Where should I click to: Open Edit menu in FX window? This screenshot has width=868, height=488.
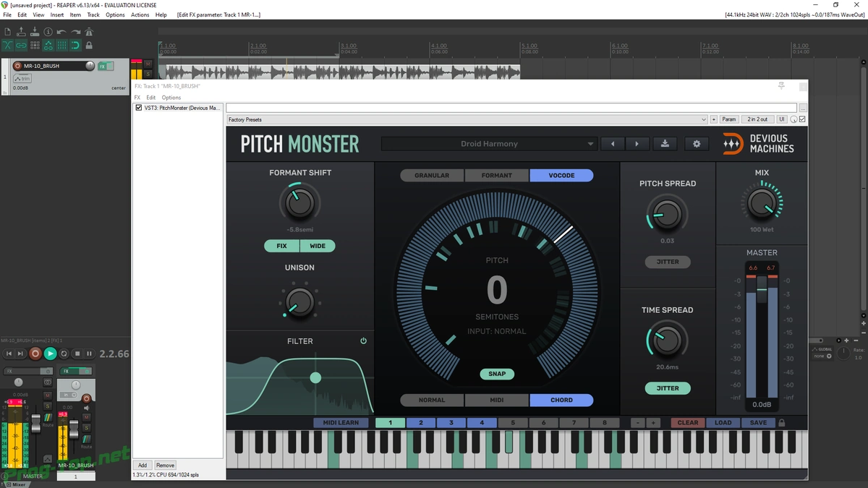coord(151,98)
